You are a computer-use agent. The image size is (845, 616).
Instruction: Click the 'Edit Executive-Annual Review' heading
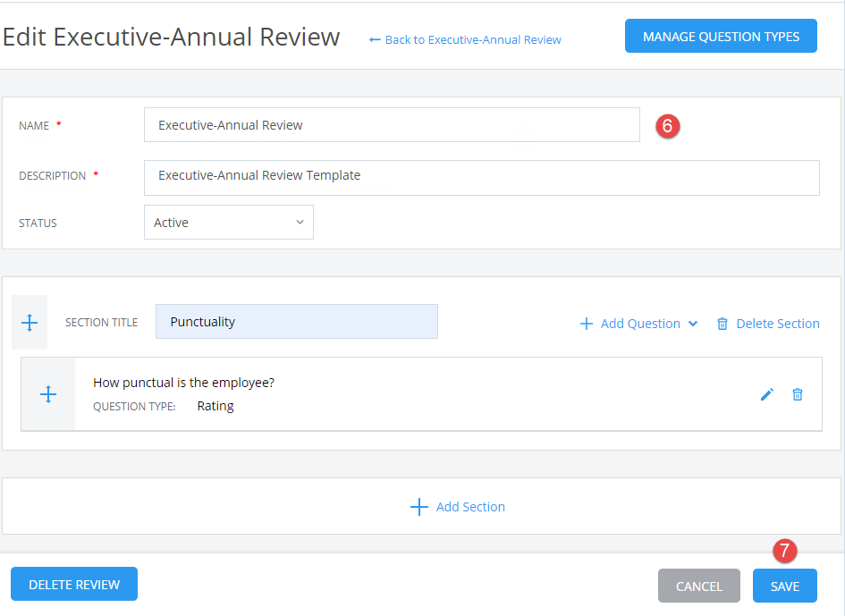172,37
